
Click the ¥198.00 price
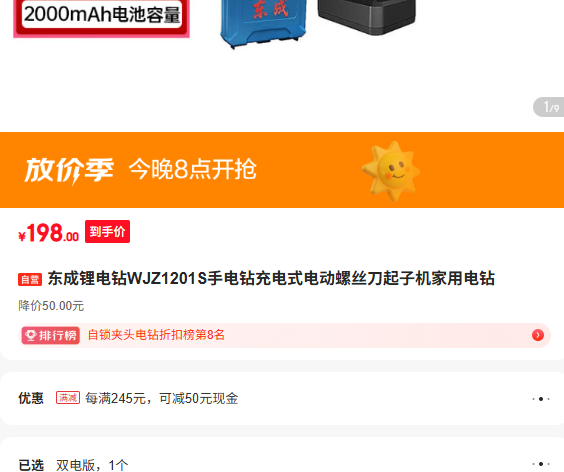tap(49, 233)
